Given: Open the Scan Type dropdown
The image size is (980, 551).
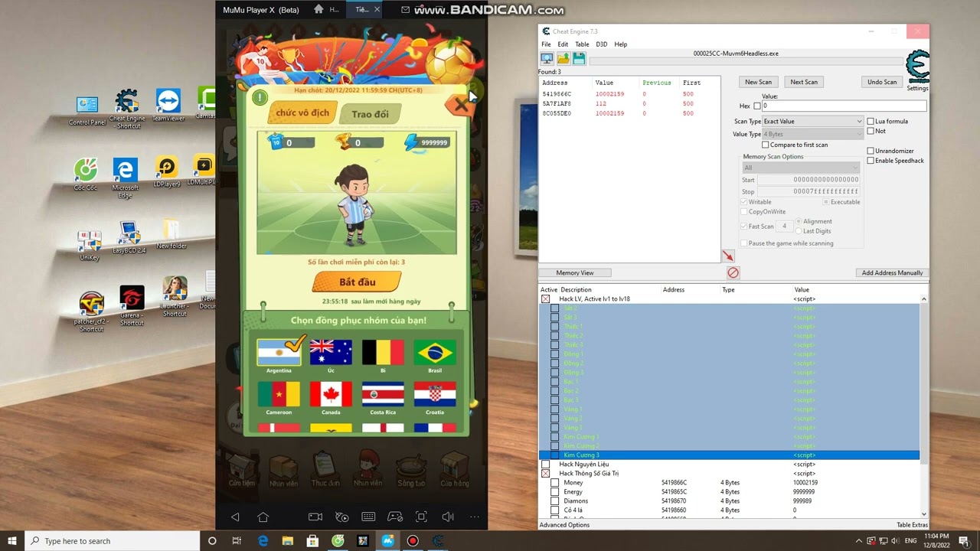Looking at the screenshot, I should point(812,121).
